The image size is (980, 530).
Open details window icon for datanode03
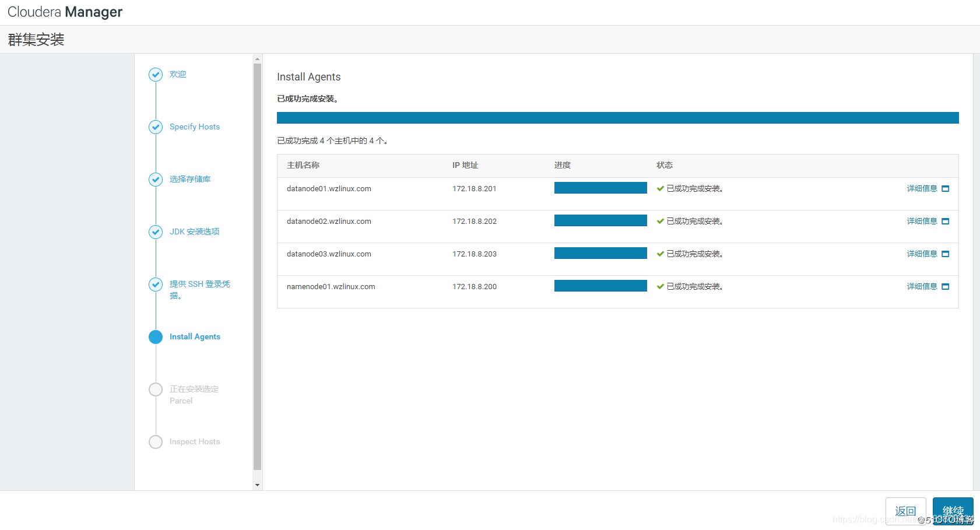(x=946, y=254)
